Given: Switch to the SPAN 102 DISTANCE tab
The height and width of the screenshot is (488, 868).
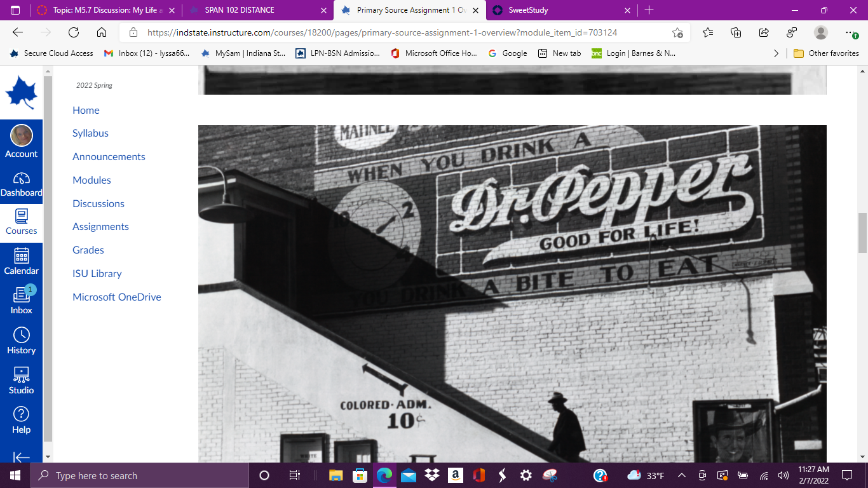Looking at the screenshot, I should click(x=258, y=10).
